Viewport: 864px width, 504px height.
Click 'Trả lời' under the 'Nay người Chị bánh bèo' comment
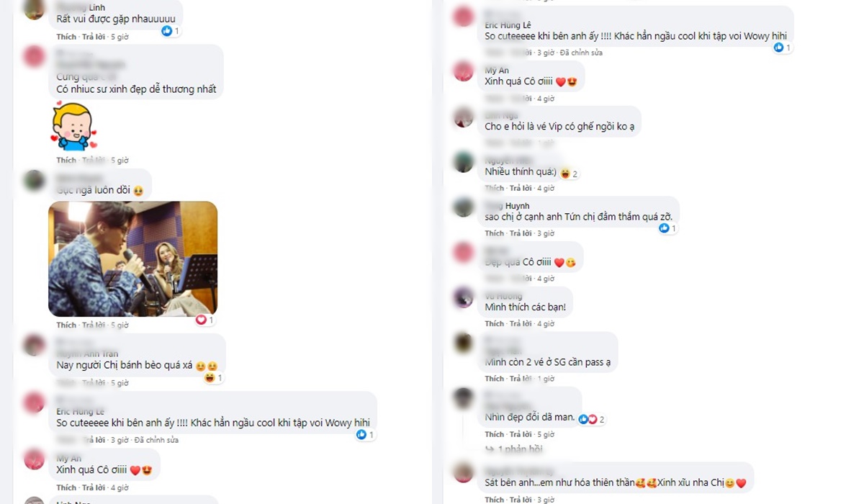[x=93, y=383]
